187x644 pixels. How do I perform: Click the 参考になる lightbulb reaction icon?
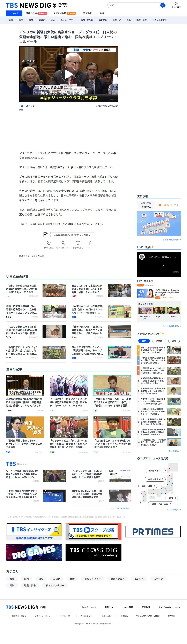tap(49, 243)
